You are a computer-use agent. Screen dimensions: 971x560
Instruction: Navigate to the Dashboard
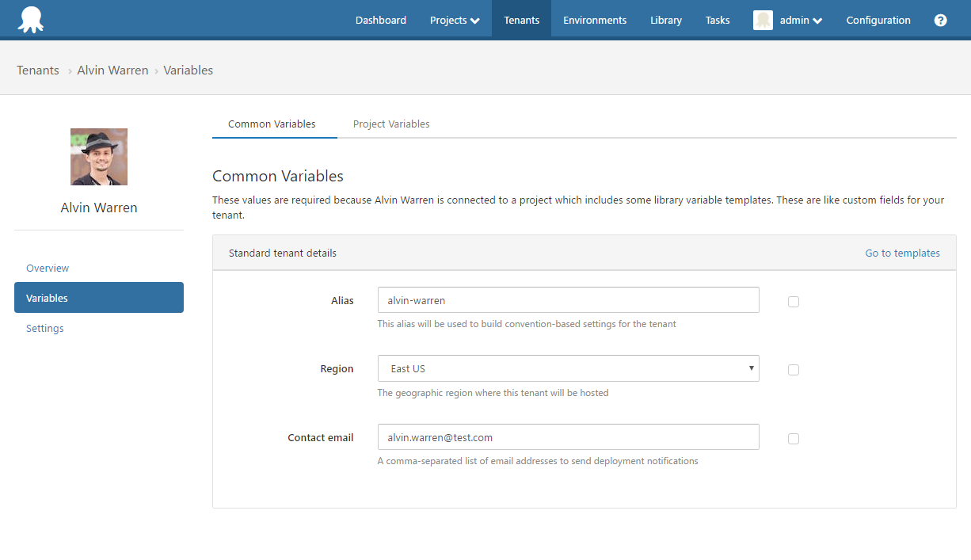click(381, 20)
